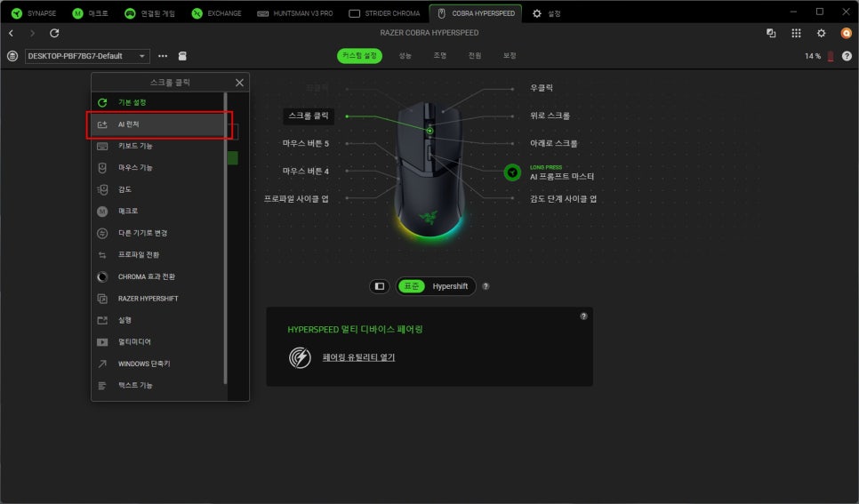Switch to the 전원 tab
This screenshot has width=859, height=504.
[x=475, y=56]
